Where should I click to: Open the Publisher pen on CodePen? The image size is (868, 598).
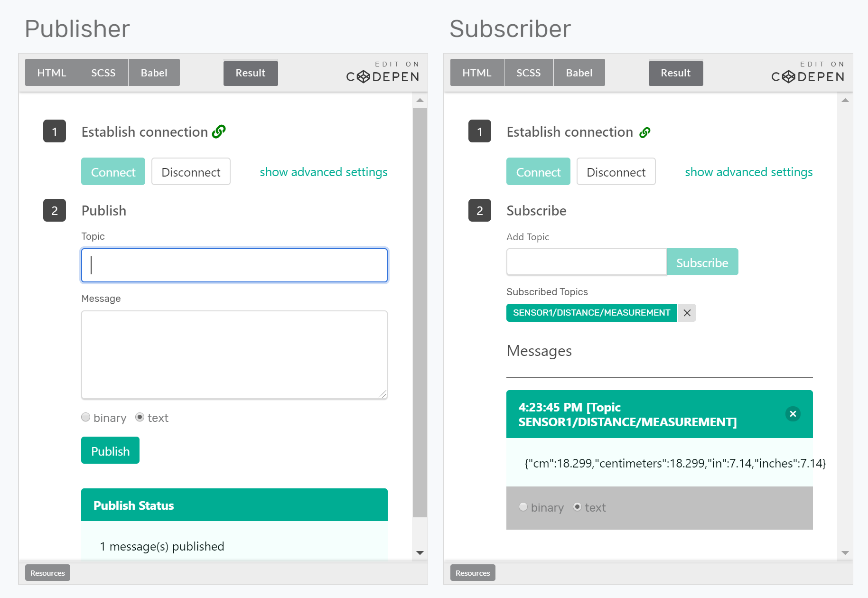[x=383, y=72]
